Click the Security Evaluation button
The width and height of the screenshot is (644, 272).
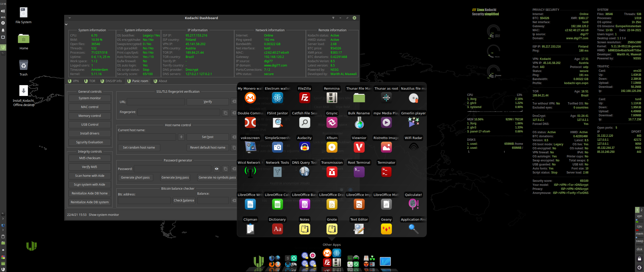coord(90,142)
